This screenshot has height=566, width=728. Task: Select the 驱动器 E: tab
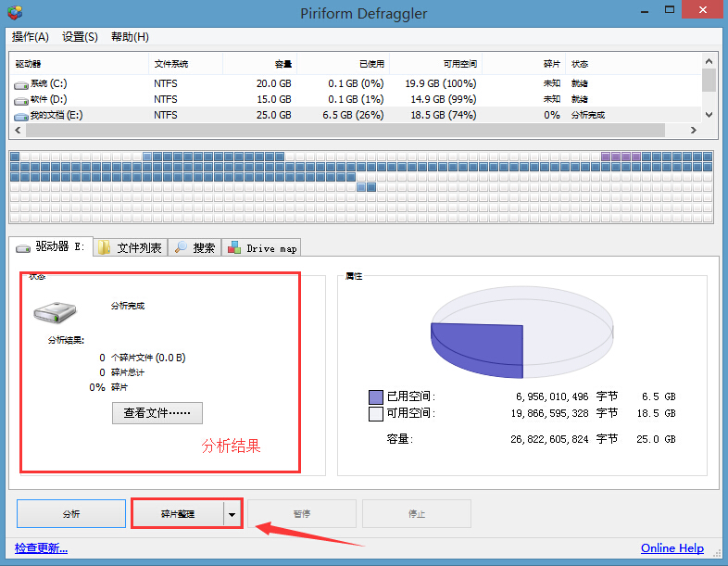coord(51,246)
